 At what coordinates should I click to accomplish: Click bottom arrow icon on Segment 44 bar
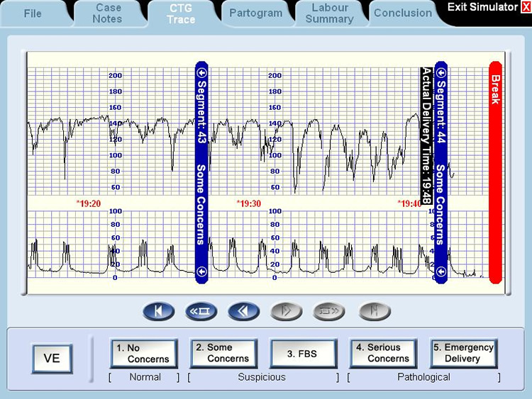click(440, 271)
